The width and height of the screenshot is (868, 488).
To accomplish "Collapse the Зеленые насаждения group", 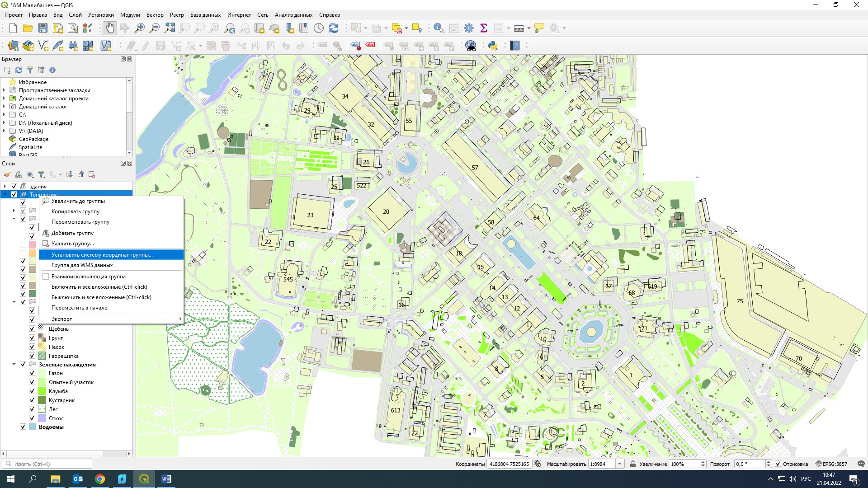I will (14, 365).
